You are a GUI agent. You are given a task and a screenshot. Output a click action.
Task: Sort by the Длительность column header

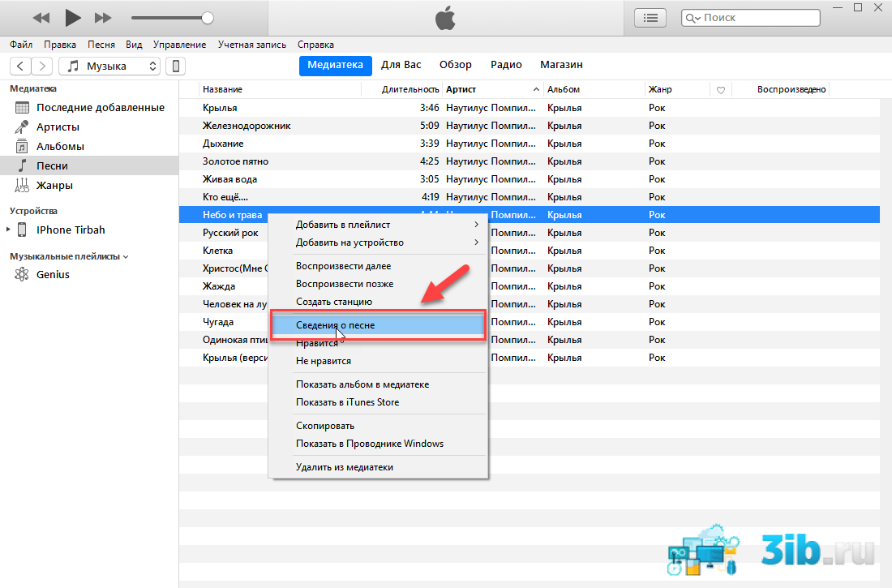(402, 89)
